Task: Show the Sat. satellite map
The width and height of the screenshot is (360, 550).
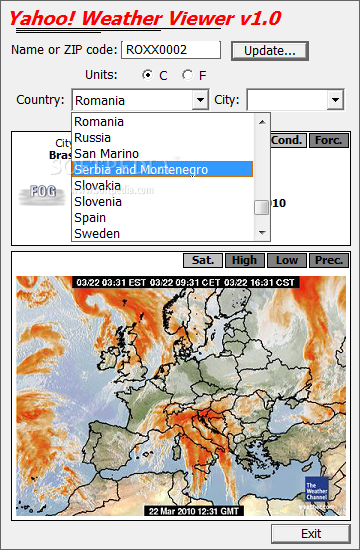Action: pos(203,260)
